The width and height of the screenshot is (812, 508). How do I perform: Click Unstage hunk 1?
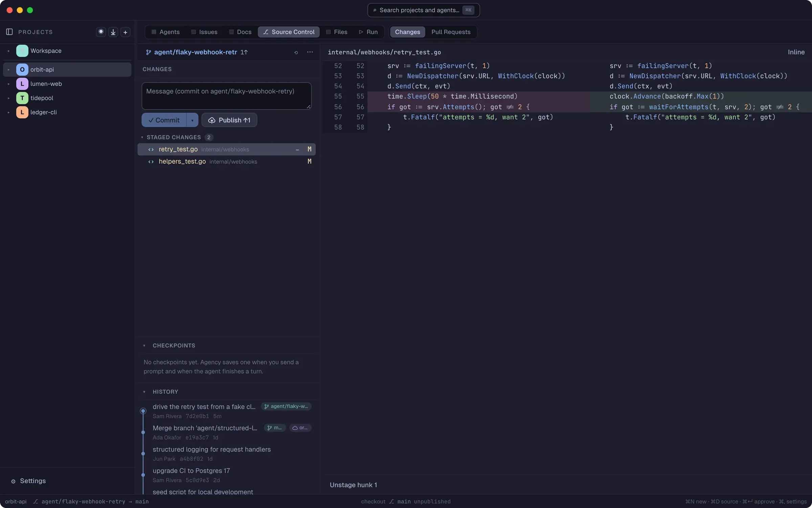point(353,485)
